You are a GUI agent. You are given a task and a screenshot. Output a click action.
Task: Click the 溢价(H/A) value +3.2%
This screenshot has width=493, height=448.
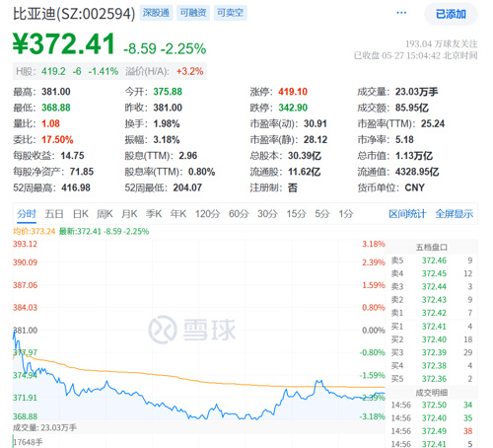[x=190, y=71]
